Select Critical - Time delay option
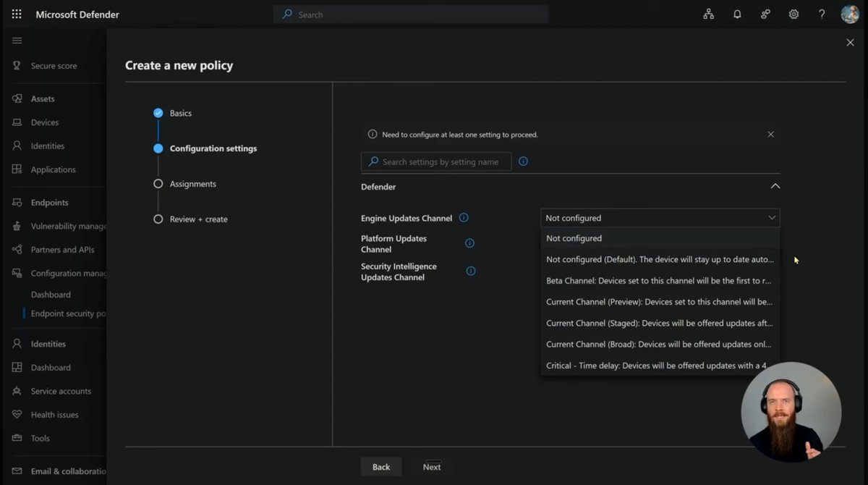The image size is (868, 485). 660,366
